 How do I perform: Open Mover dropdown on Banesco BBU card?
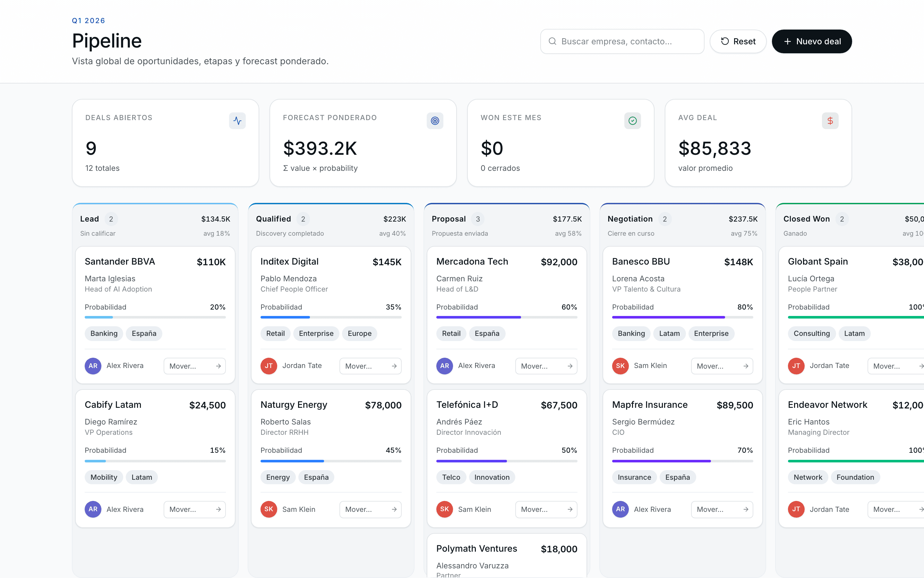(x=722, y=366)
